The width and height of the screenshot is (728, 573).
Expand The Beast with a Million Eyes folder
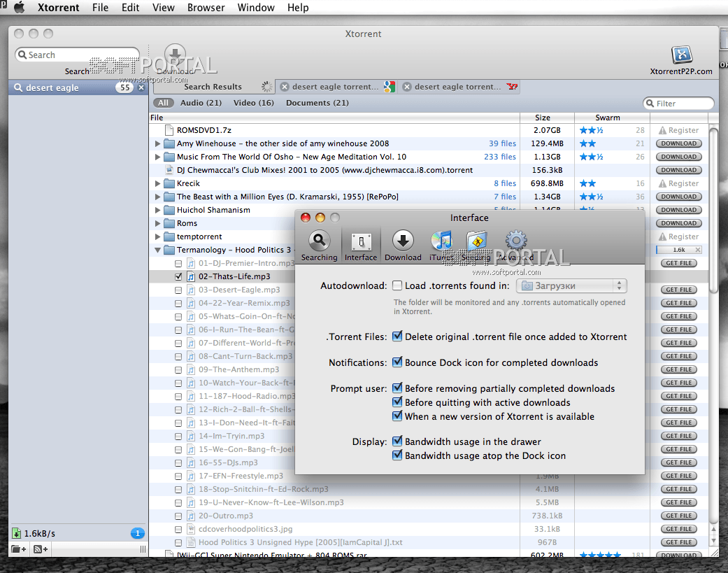[157, 197]
